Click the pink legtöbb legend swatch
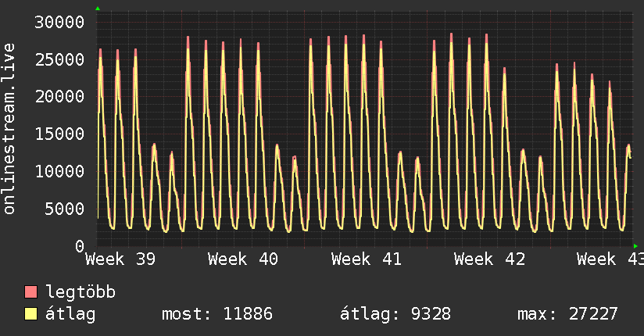This screenshot has height=336, width=644. [30, 291]
